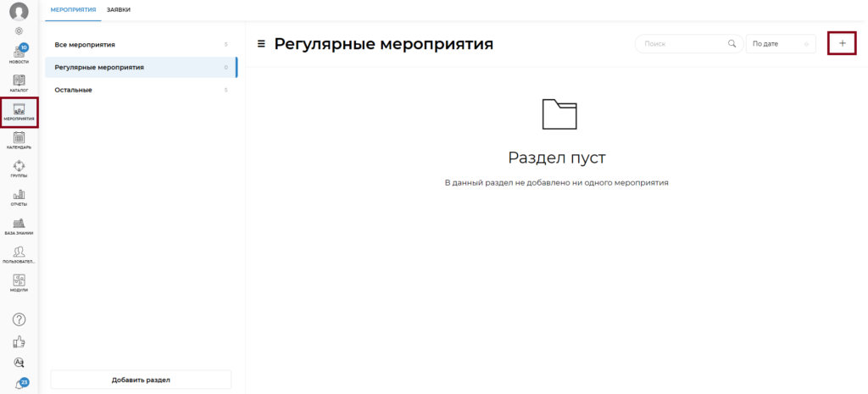Open the Каталог sidebar section
This screenshot has height=394, width=868.
pyautogui.click(x=19, y=83)
